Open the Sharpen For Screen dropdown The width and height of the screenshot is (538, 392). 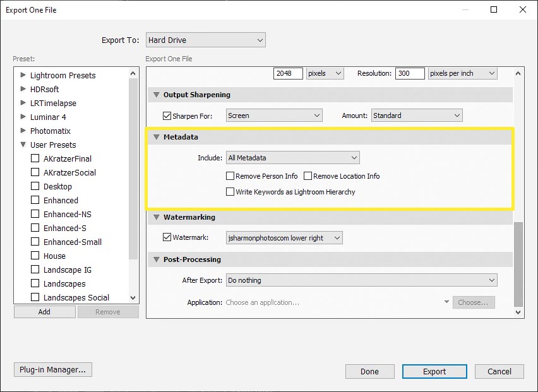click(274, 116)
